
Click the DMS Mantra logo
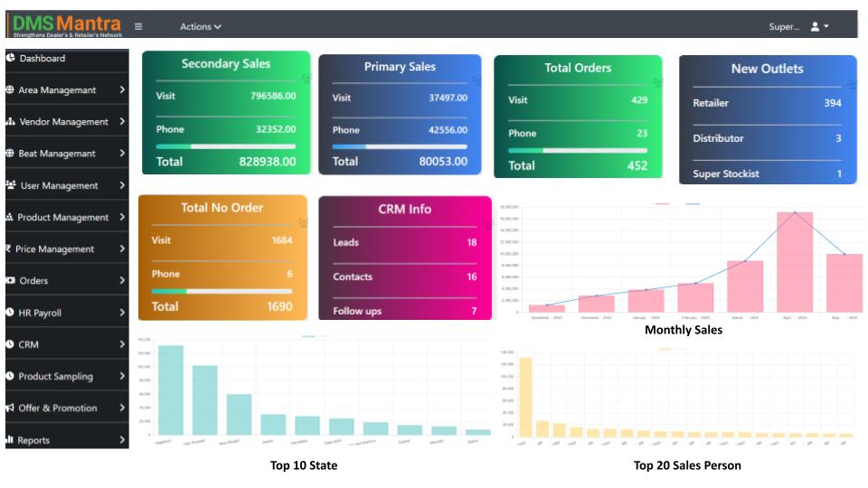pos(67,24)
